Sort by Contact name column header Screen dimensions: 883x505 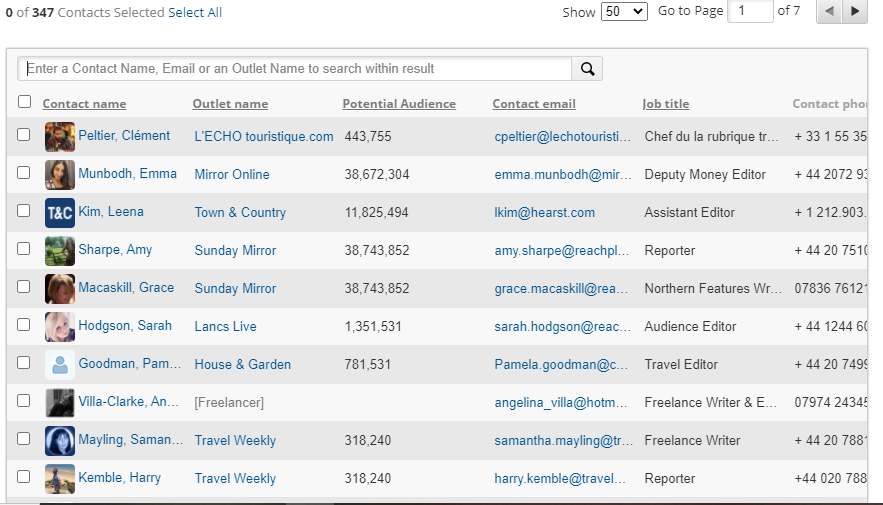pyautogui.click(x=84, y=104)
